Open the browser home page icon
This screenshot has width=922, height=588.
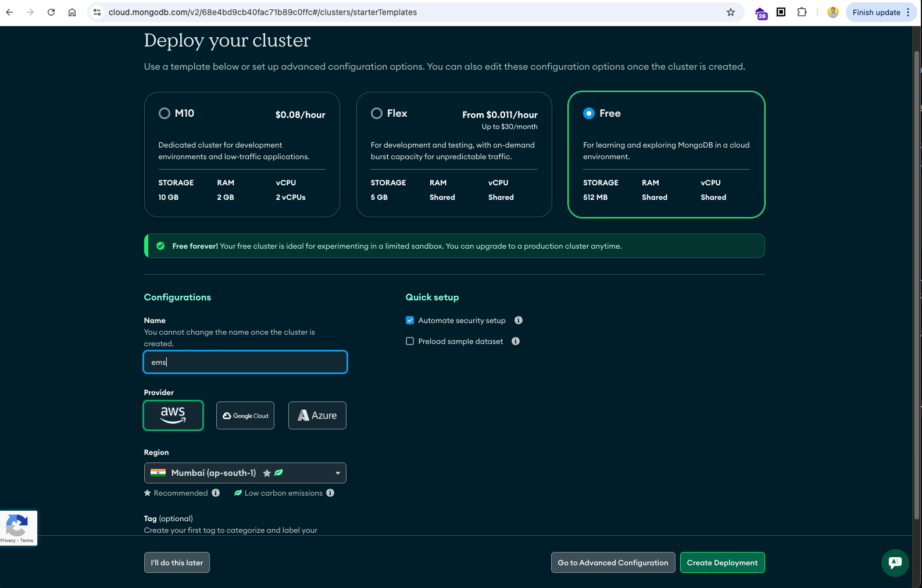pyautogui.click(x=72, y=12)
